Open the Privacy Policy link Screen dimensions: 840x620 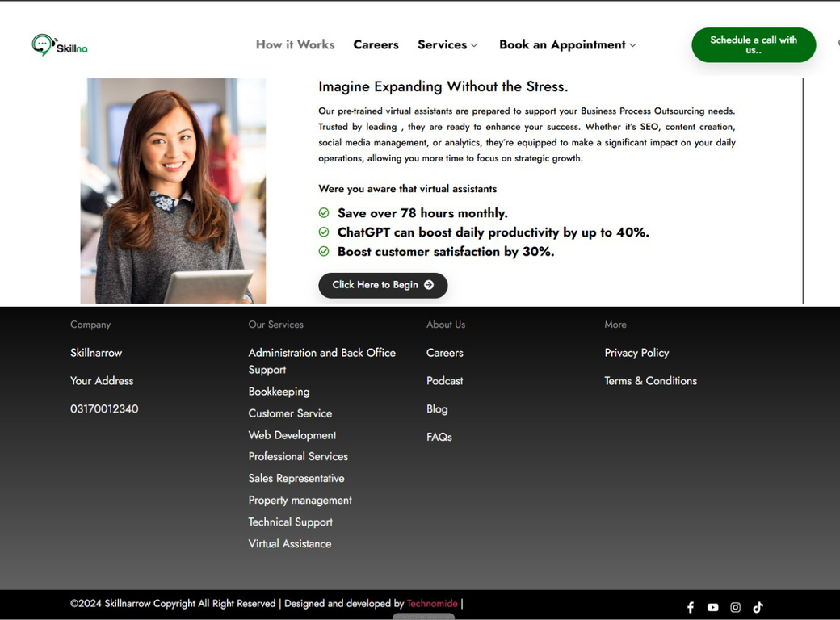point(636,353)
